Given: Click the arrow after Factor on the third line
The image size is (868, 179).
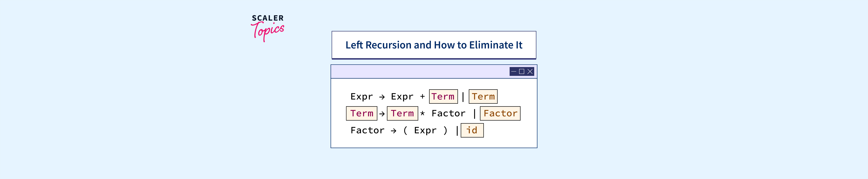Looking at the screenshot, I should pyautogui.click(x=394, y=131).
